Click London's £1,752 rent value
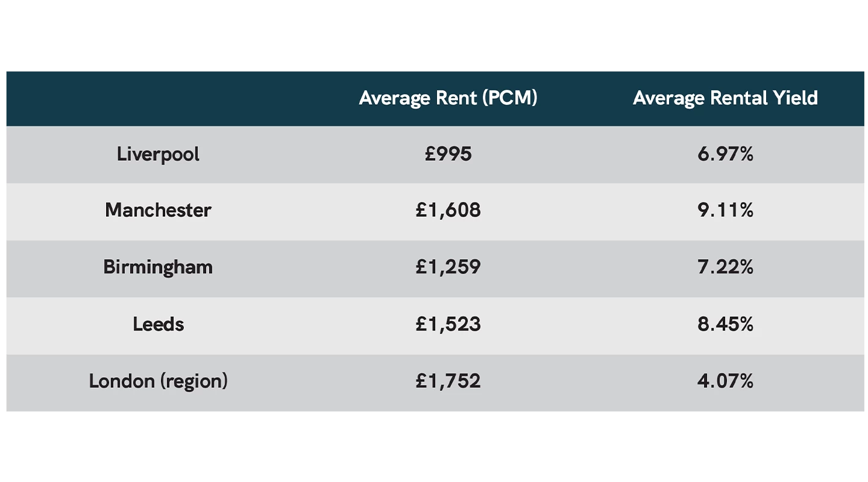Viewport: 868px width, 482px height. pyautogui.click(x=448, y=381)
